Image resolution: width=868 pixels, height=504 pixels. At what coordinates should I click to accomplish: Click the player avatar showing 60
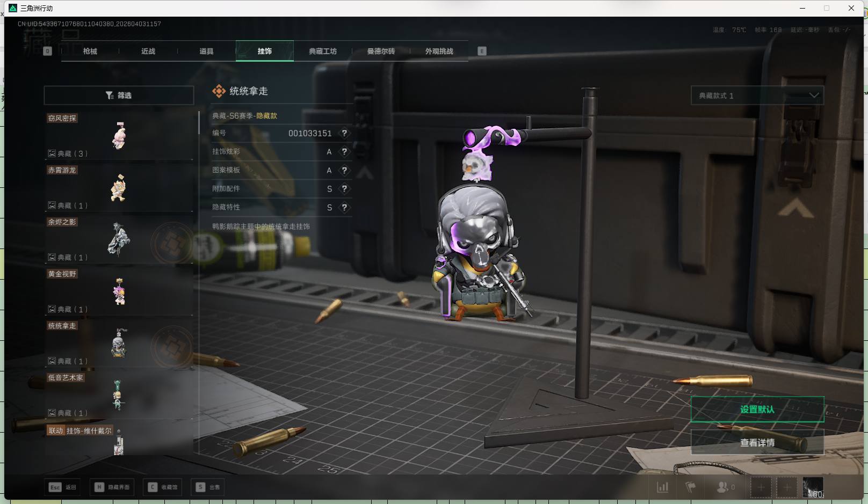(x=813, y=487)
